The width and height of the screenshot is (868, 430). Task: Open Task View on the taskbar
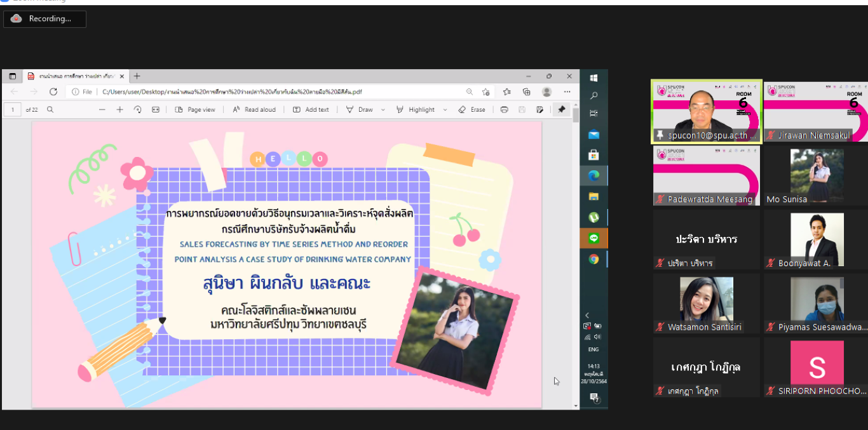pyautogui.click(x=593, y=113)
